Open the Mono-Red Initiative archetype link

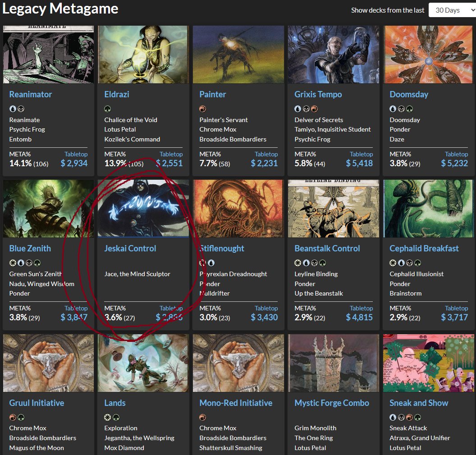pyautogui.click(x=236, y=403)
